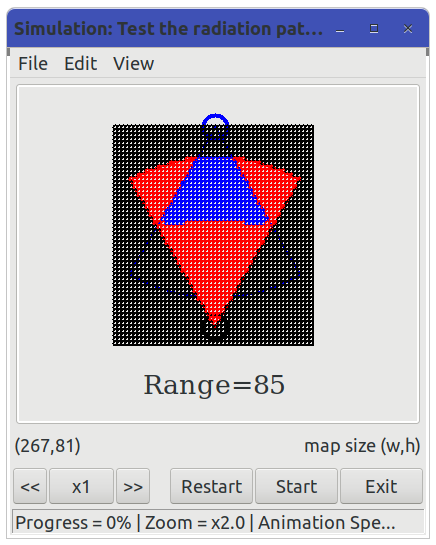436x545 pixels.
Task: Click the map size (w,h) label
Action: (x=362, y=446)
